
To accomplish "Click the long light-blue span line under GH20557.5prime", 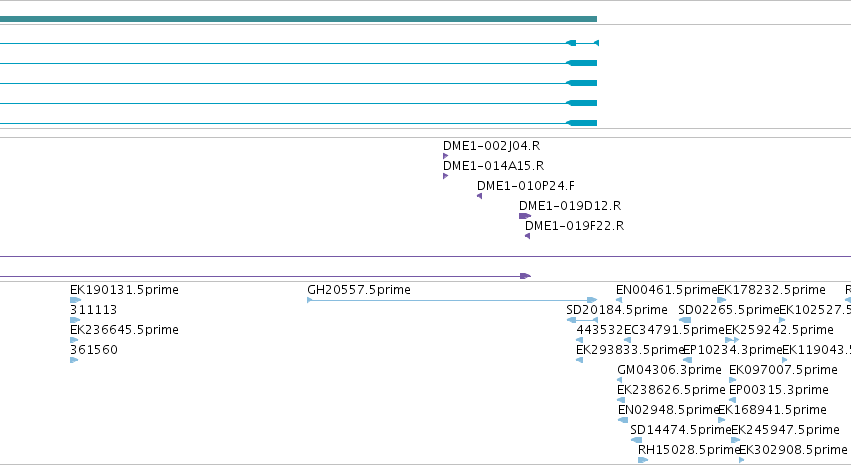I will click(x=452, y=300).
